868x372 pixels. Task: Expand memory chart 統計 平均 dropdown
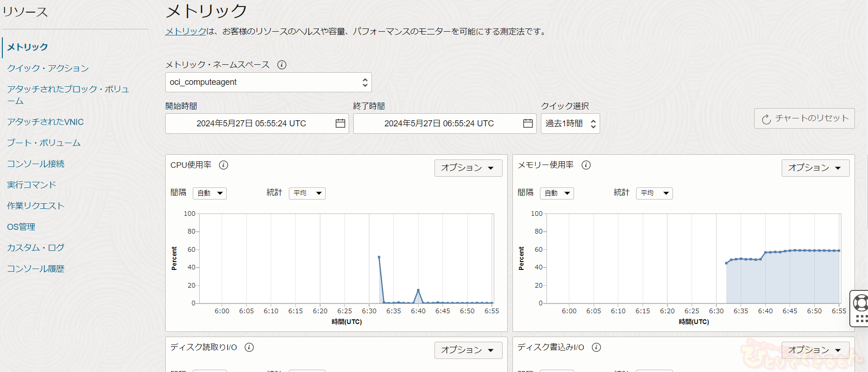[654, 193]
